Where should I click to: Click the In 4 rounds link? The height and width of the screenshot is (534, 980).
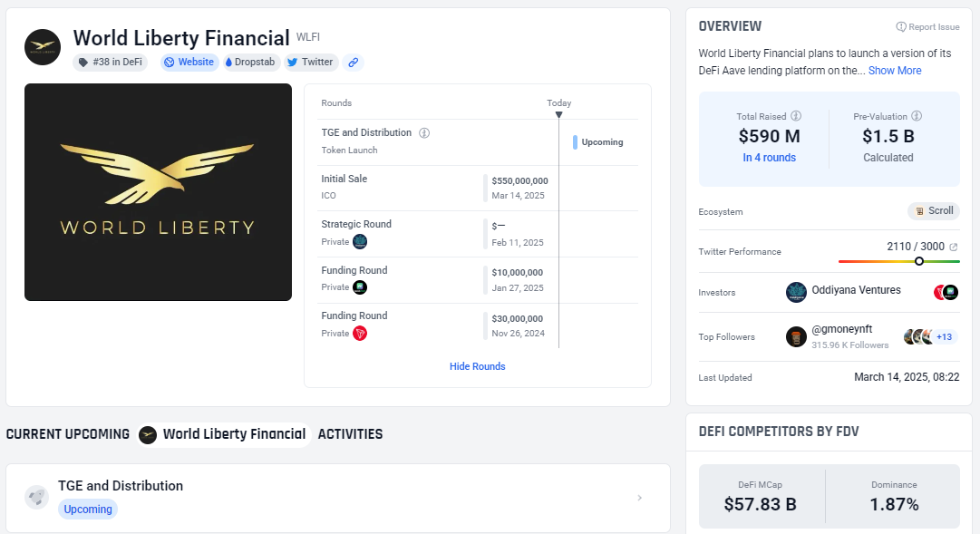[769, 158]
